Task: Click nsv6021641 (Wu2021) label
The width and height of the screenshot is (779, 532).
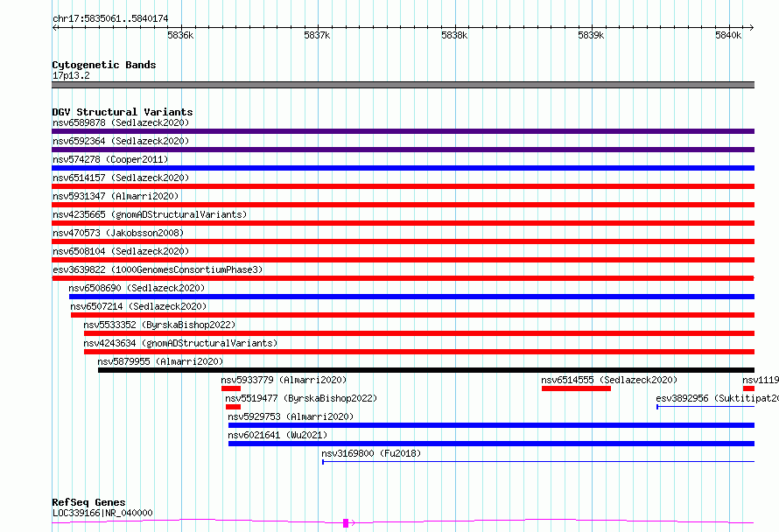Action: tap(277, 435)
